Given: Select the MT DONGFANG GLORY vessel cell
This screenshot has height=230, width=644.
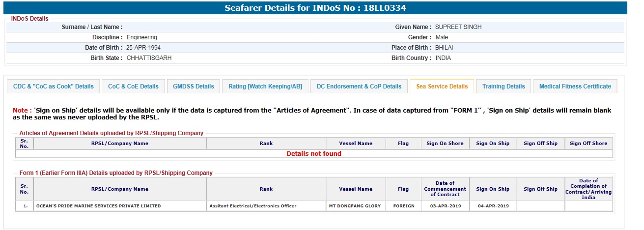Looking at the screenshot, I should (355, 206).
